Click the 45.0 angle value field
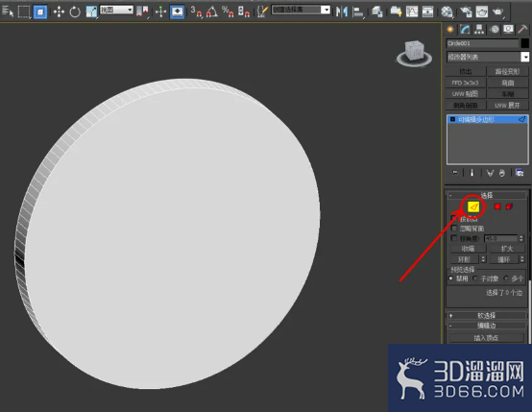 pos(501,238)
